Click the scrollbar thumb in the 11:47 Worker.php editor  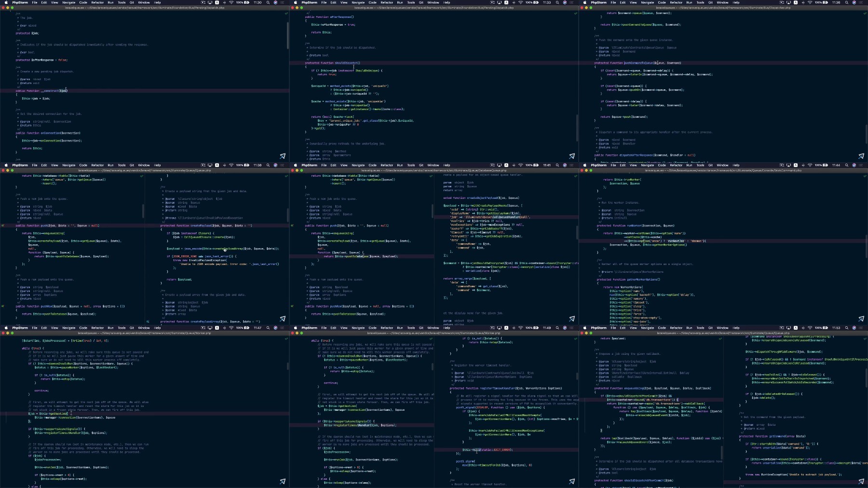coord(288,366)
